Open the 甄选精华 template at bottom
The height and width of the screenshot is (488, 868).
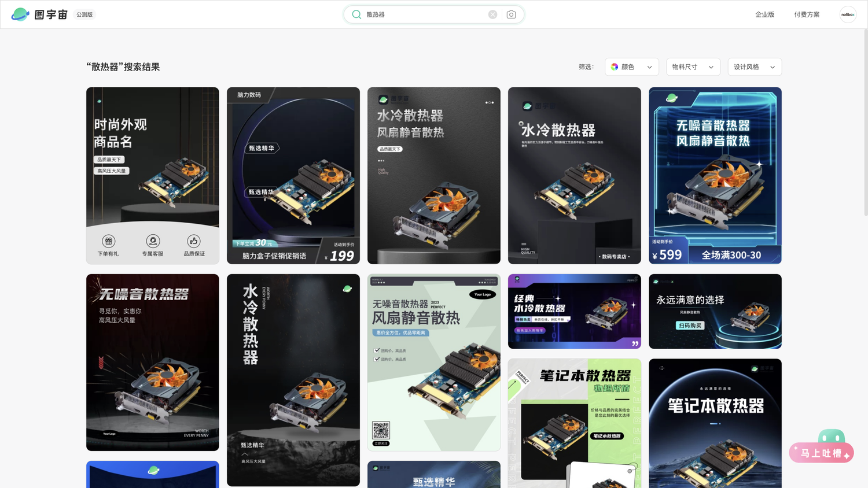click(434, 475)
